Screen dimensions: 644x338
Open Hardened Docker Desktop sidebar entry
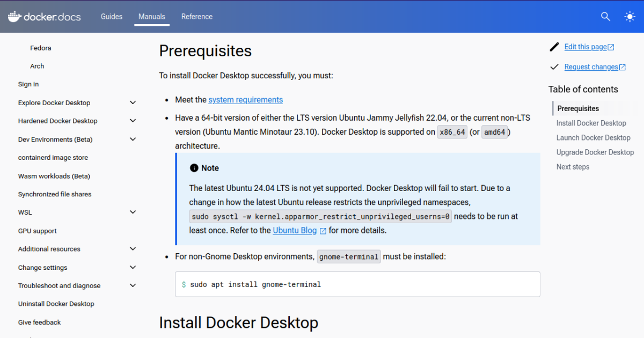pos(58,121)
